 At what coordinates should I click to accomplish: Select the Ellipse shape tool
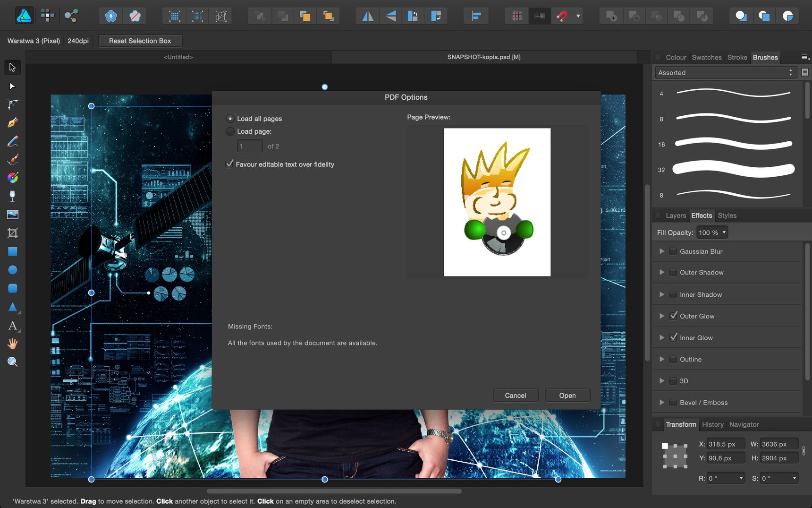click(x=12, y=270)
